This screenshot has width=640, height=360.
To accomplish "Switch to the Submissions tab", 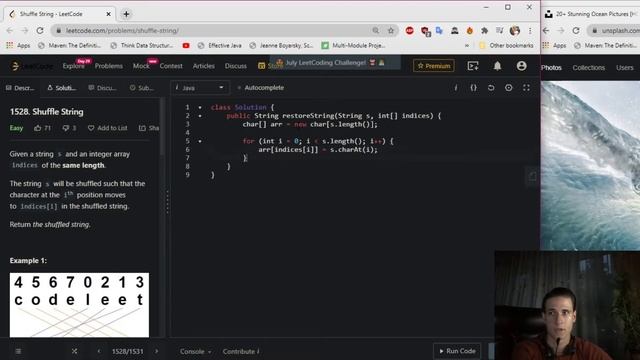I will (x=141, y=88).
